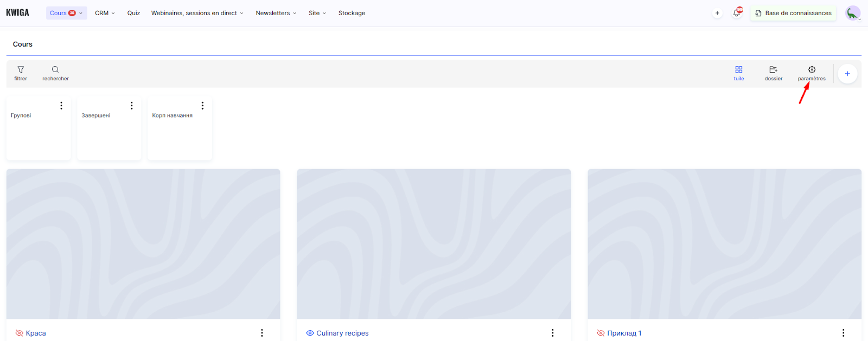868x341 pixels.
Task: Click the Краса course thumbnail image
Action: click(143, 244)
